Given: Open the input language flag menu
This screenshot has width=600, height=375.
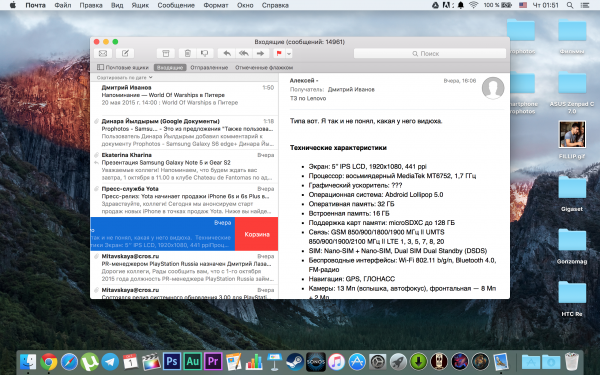Looking at the screenshot, I should [523, 5].
